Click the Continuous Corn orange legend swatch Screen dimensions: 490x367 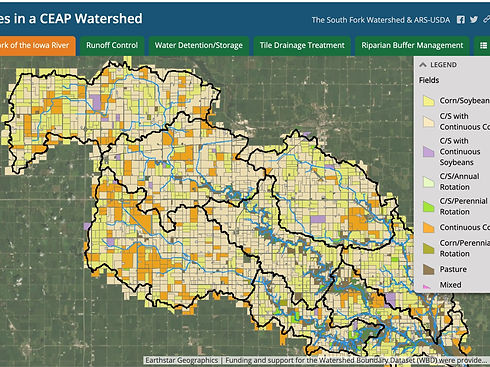click(x=428, y=227)
